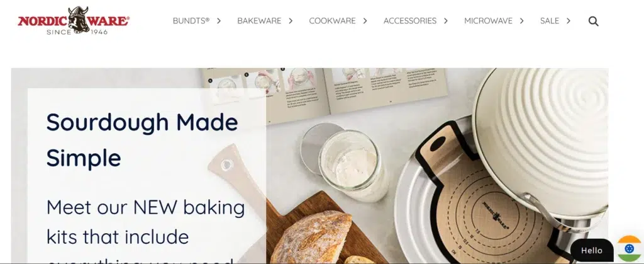The image size is (644, 264).
Task: Open the Hello chat bubble
Action: [x=591, y=250]
